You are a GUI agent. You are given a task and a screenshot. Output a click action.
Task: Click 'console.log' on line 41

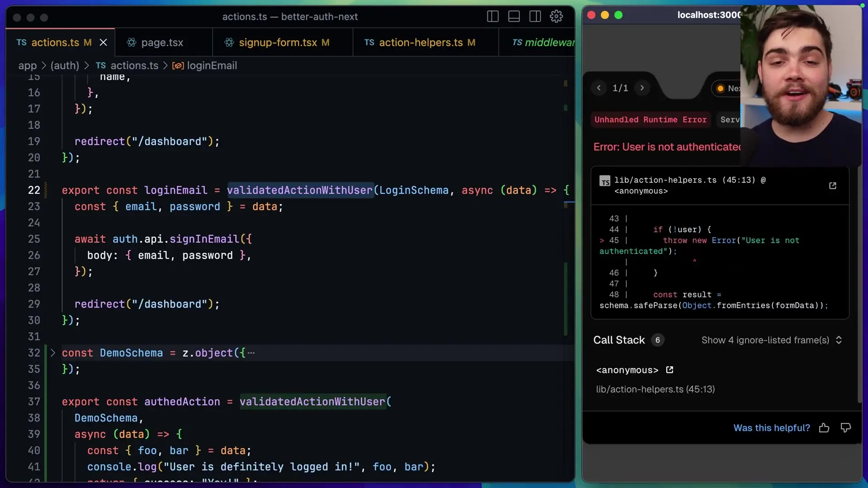[x=122, y=467]
